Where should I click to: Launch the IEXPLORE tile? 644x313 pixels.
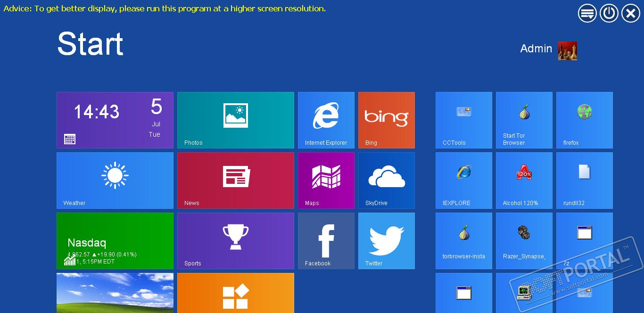(x=464, y=181)
